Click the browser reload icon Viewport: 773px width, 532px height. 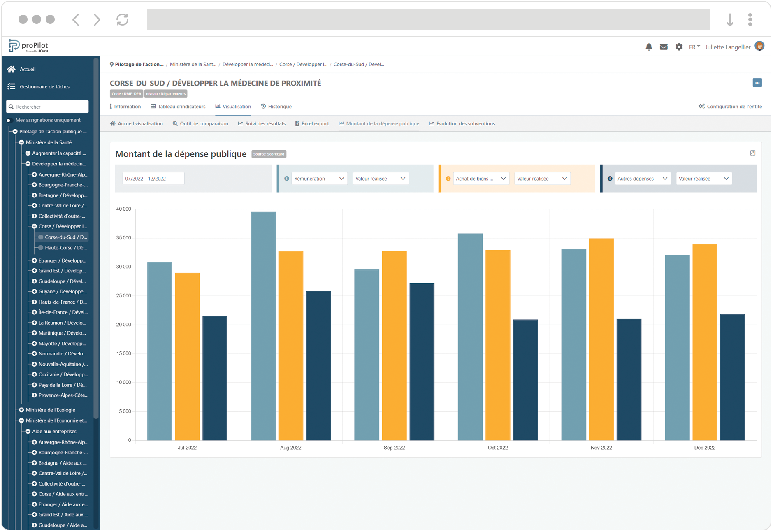pyautogui.click(x=122, y=19)
